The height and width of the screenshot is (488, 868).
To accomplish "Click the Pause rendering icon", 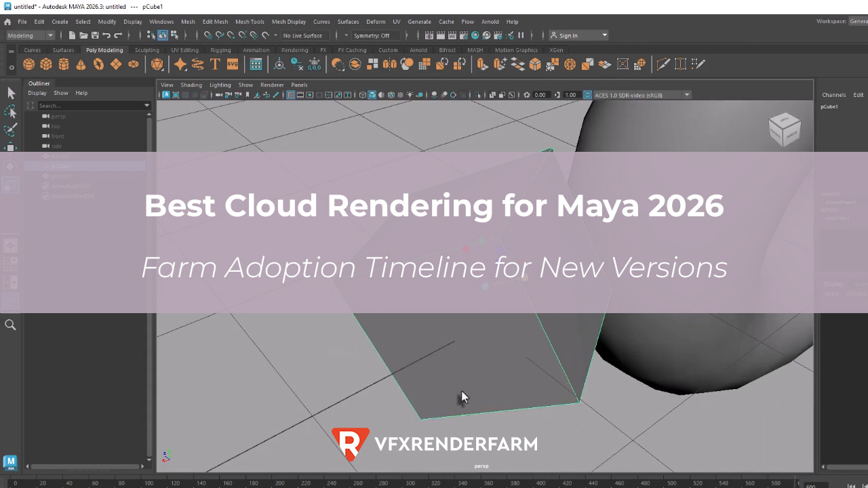I will 521,35.
